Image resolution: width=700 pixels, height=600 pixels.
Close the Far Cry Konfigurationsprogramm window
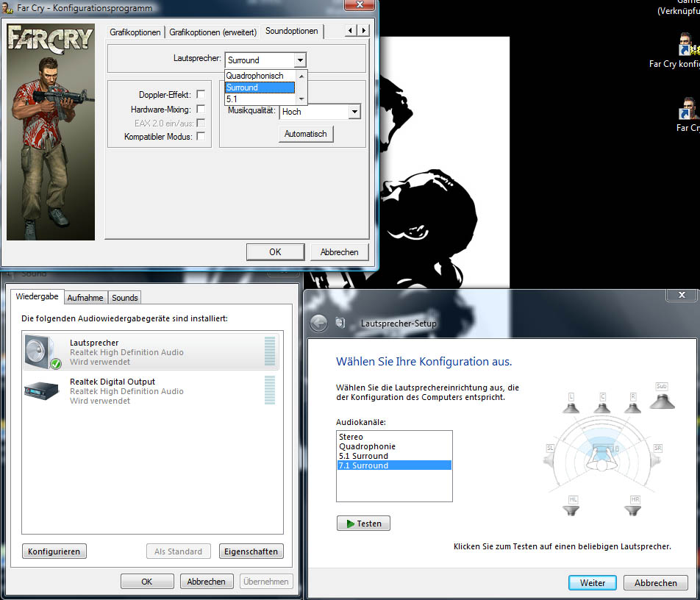(x=360, y=4)
